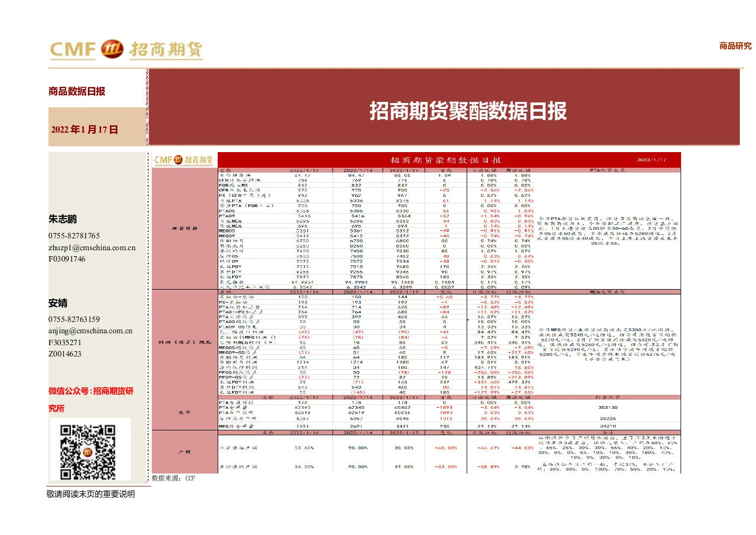Select the value 34210 in the MEG warehouse row
The image size is (756, 535).
pyautogui.click(x=607, y=426)
